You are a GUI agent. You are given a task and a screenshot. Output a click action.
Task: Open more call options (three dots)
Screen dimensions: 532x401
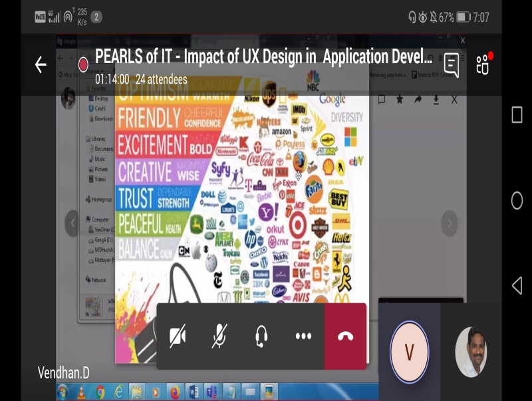(303, 336)
